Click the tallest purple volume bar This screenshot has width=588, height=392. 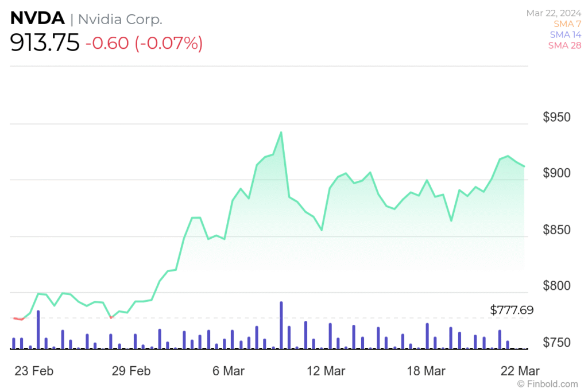coord(281,324)
